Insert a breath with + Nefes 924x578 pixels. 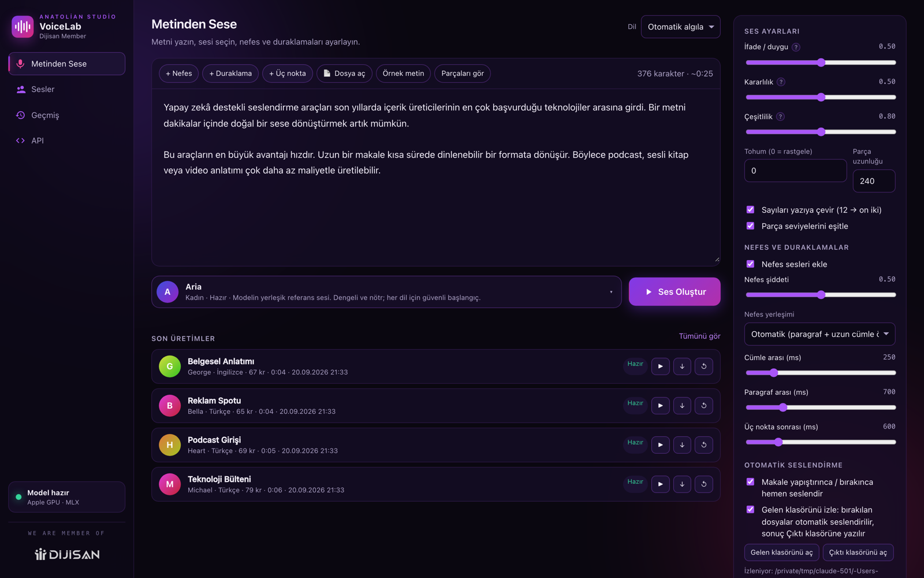point(179,73)
